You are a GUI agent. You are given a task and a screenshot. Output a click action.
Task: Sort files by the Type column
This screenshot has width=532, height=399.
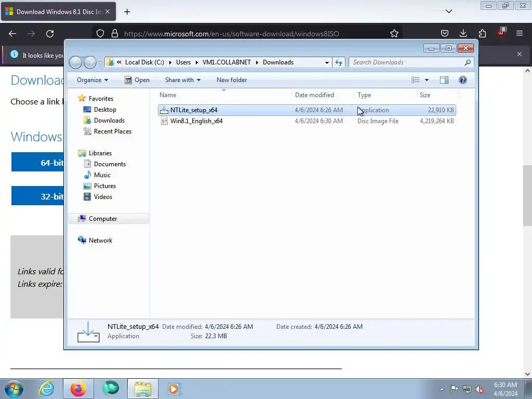pos(385,95)
